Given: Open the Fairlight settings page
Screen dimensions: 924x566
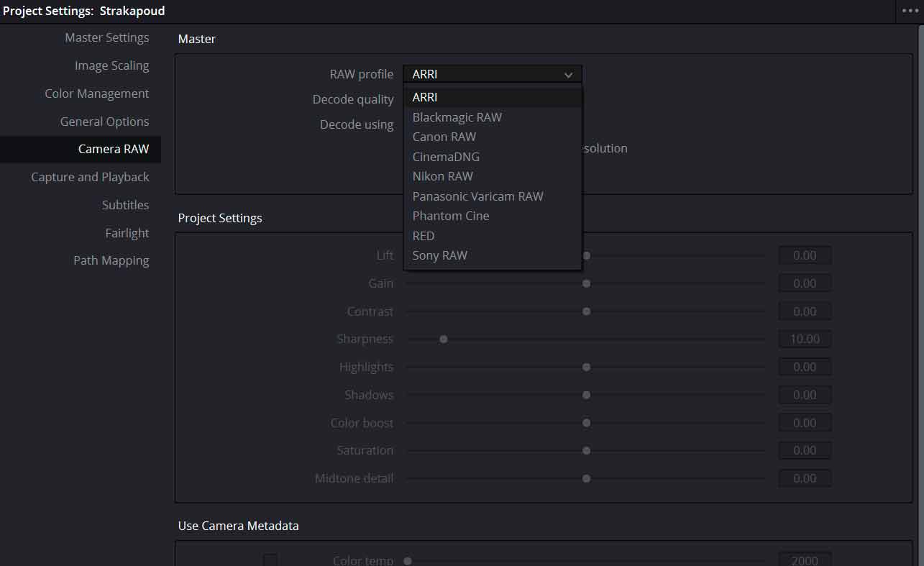Looking at the screenshot, I should tap(127, 233).
